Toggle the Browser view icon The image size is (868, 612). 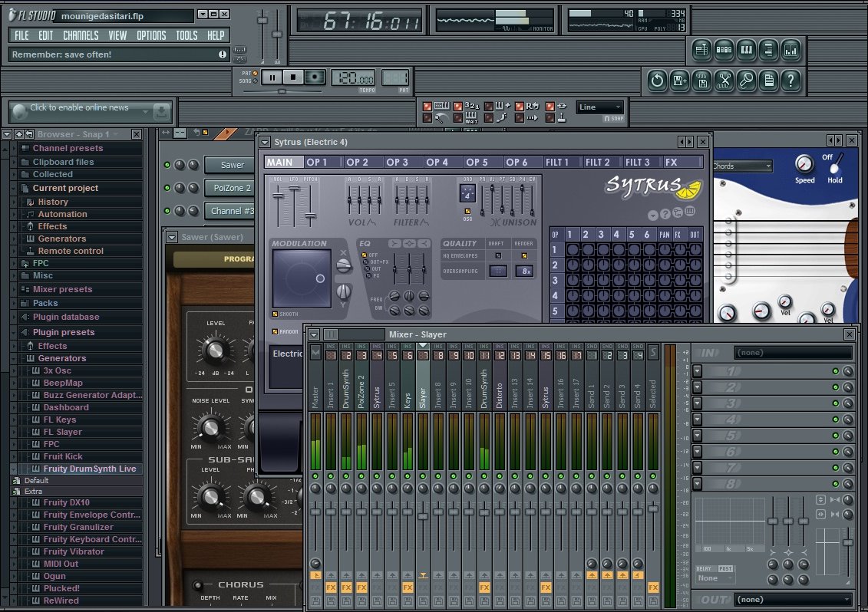tap(768, 51)
